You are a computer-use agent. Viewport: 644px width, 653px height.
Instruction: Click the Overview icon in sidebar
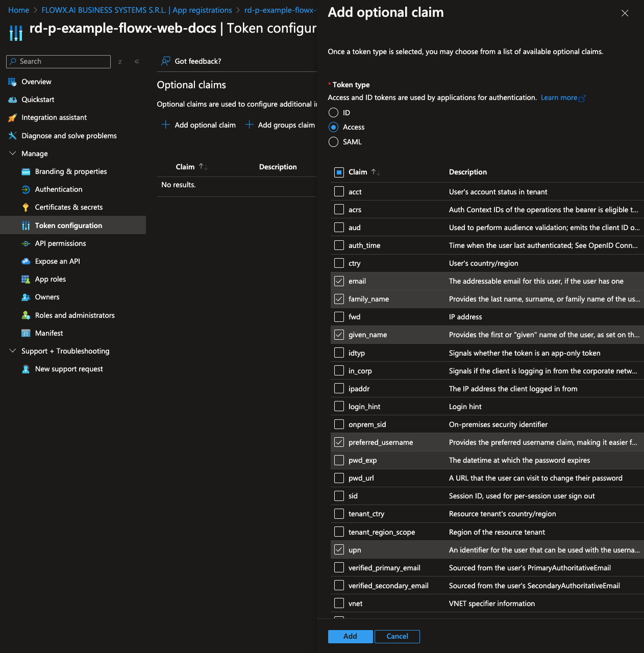click(12, 82)
